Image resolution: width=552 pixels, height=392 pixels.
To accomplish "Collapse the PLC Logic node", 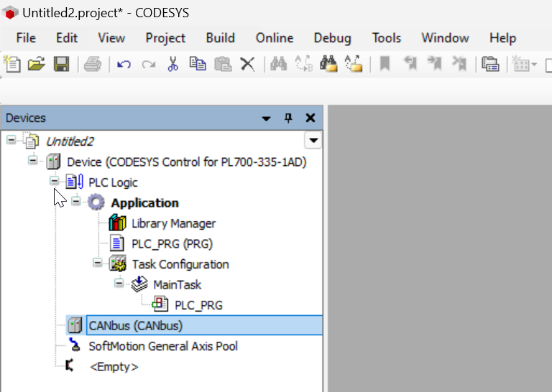I will click(x=54, y=181).
